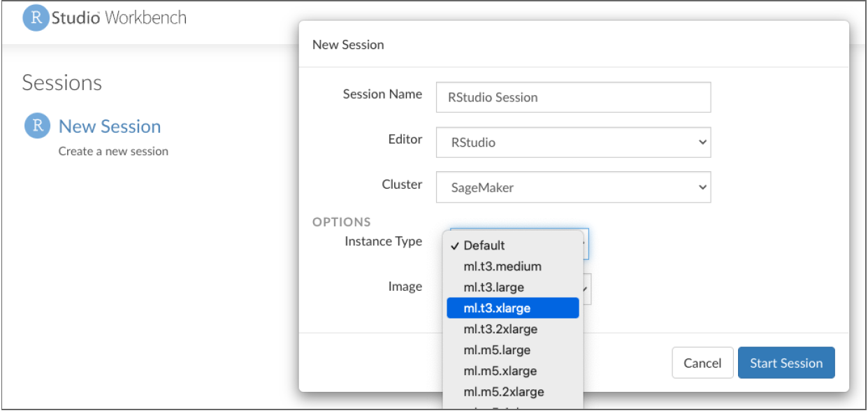Click the Start Session button
This screenshot has width=868, height=413.
click(786, 363)
